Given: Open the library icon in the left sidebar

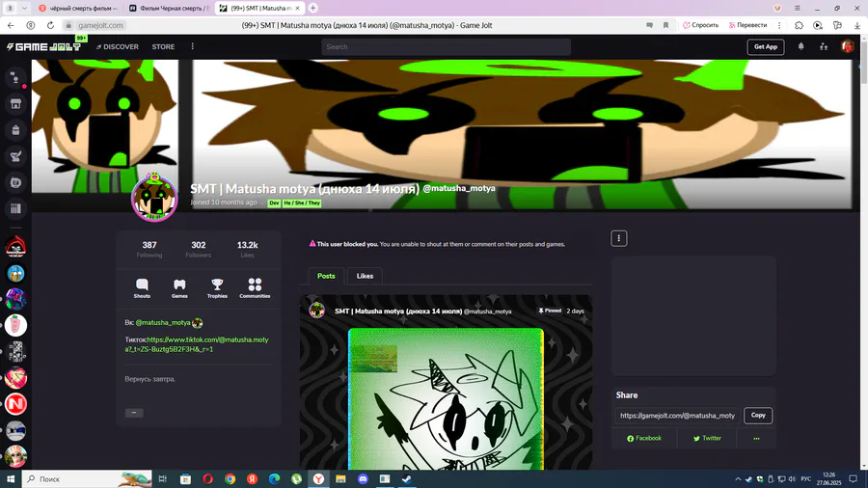Looking at the screenshot, I should click(15, 208).
